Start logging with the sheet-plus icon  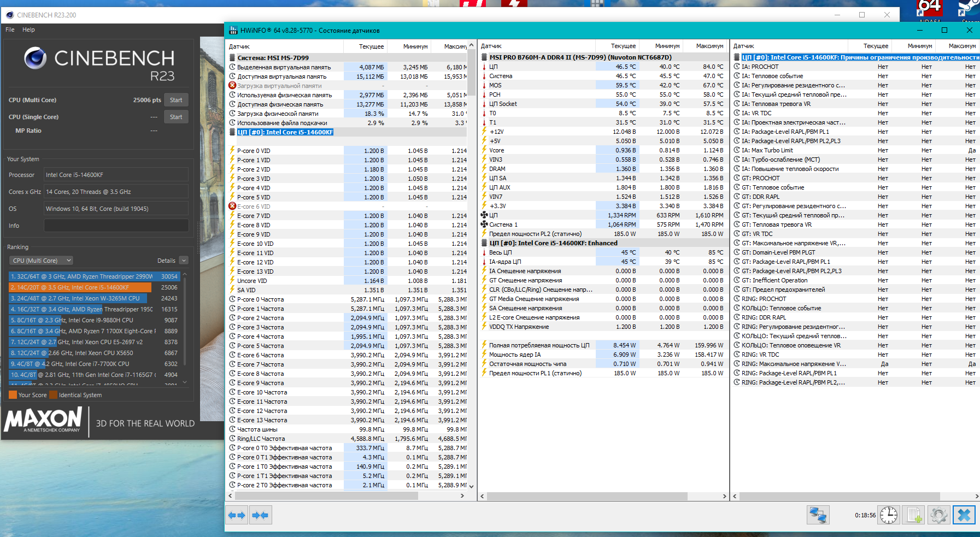point(914,515)
